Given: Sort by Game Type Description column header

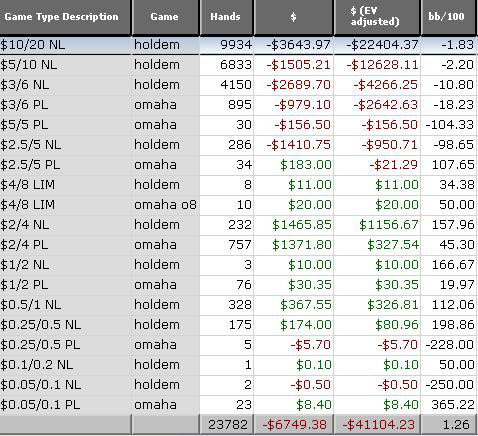Looking at the screenshot, I should point(65,17).
